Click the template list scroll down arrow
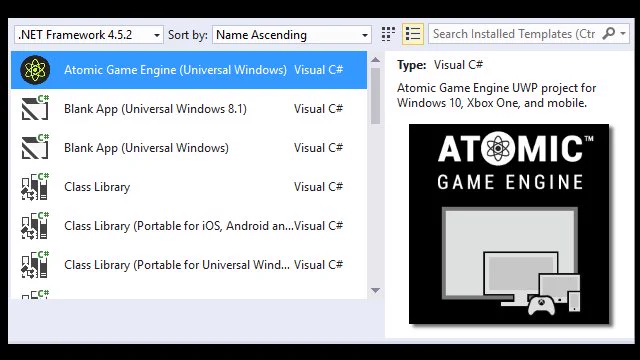The height and width of the screenshot is (360, 640). click(376, 291)
